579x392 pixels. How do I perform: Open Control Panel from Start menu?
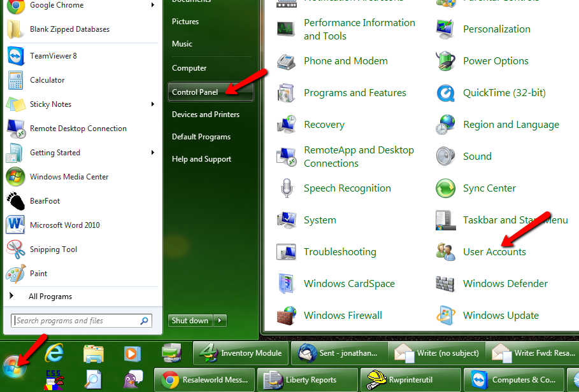click(210, 92)
